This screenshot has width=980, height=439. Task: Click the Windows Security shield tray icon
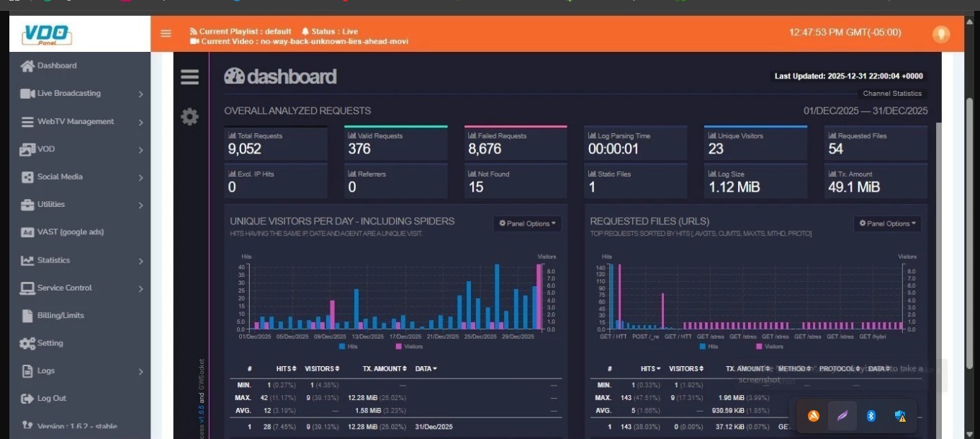[900, 416]
